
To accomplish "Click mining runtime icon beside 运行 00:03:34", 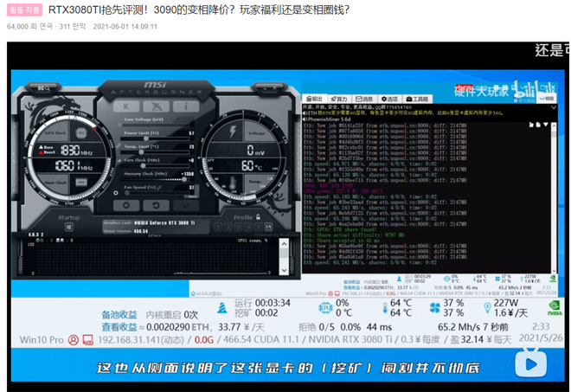I will point(221,308).
